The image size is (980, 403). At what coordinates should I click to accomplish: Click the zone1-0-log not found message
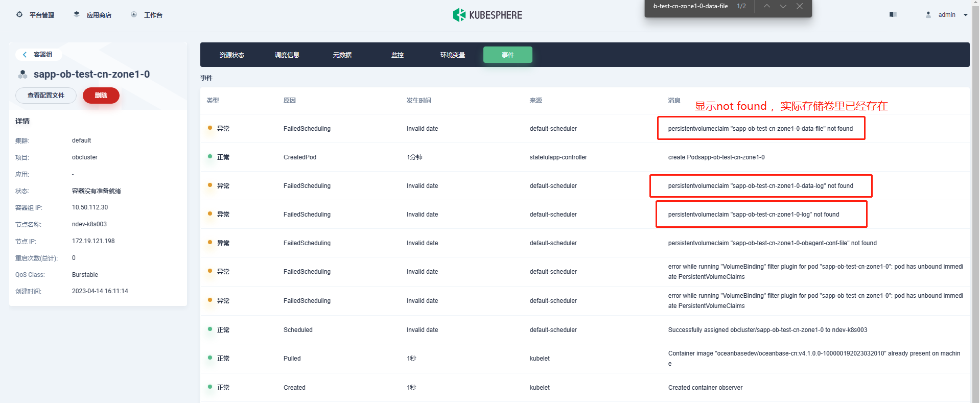[754, 215]
